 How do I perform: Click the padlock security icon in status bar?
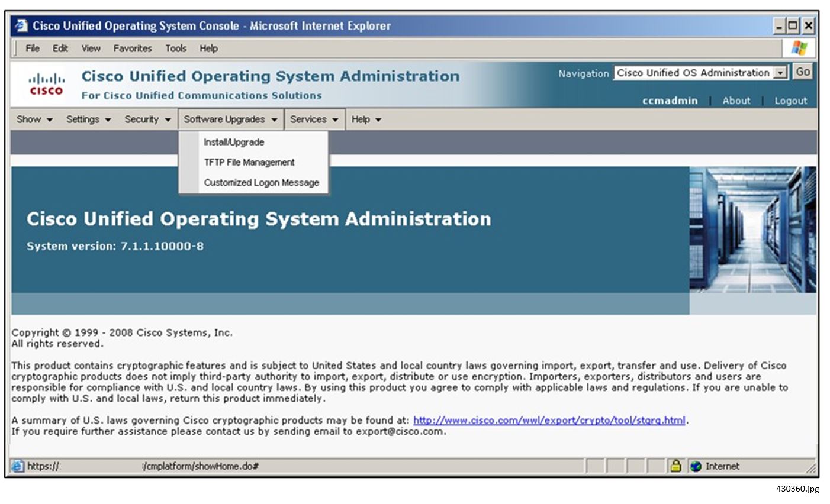(675, 466)
